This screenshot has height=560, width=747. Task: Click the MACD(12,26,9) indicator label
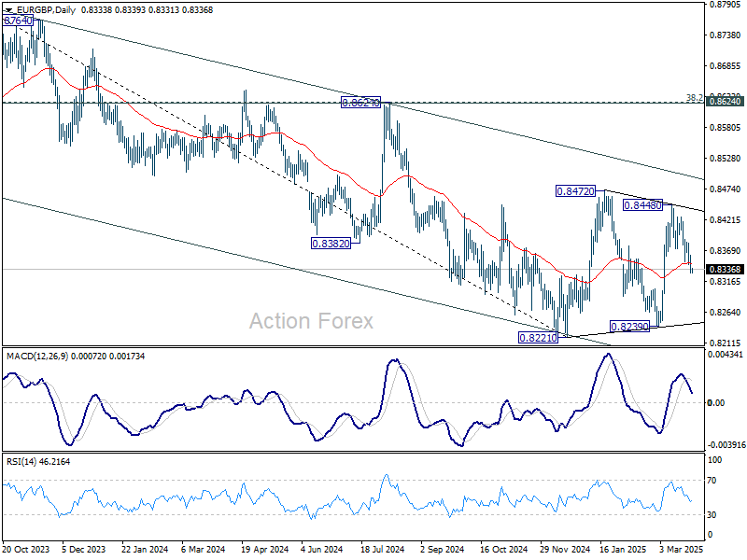point(37,357)
